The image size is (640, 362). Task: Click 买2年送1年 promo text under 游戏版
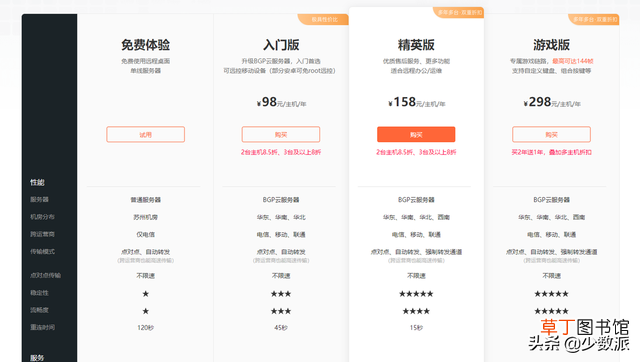click(x=551, y=152)
